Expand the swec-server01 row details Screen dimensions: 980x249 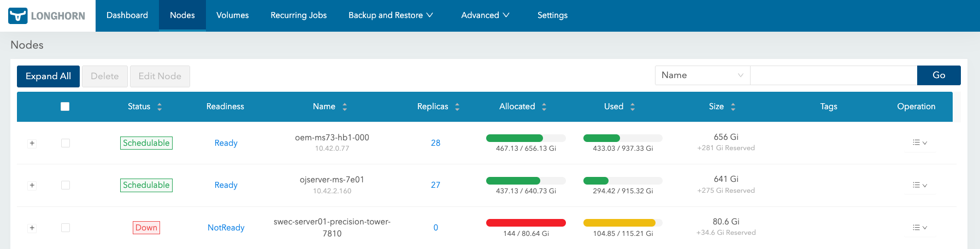pos(32,228)
